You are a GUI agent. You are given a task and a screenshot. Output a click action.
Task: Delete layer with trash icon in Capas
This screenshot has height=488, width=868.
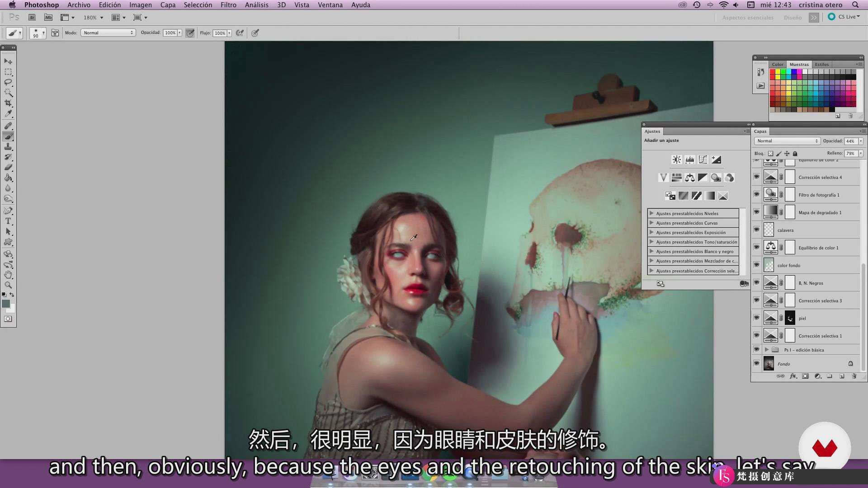click(854, 376)
